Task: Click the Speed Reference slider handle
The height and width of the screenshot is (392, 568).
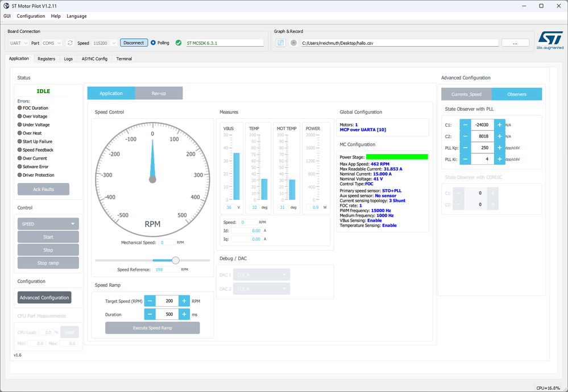Action: [x=176, y=260]
